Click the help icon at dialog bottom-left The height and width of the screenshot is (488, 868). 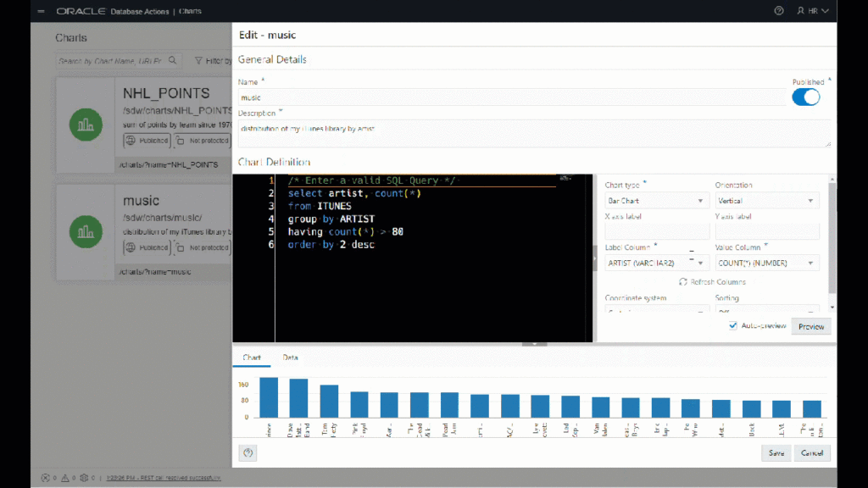[x=248, y=453]
